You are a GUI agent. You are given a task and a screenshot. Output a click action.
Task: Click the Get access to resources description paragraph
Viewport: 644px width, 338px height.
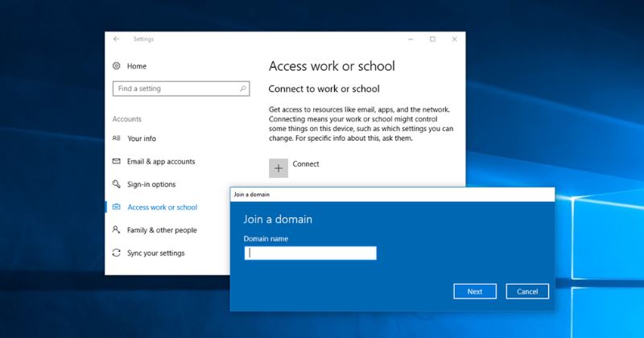coord(361,124)
